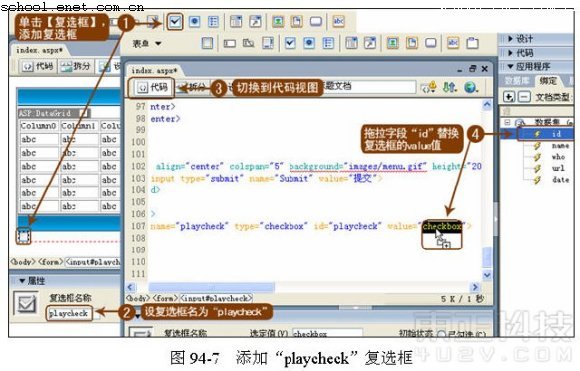
Task: Insert a Hidden Field from the 表单 insert bar
Action: click(249, 43)
